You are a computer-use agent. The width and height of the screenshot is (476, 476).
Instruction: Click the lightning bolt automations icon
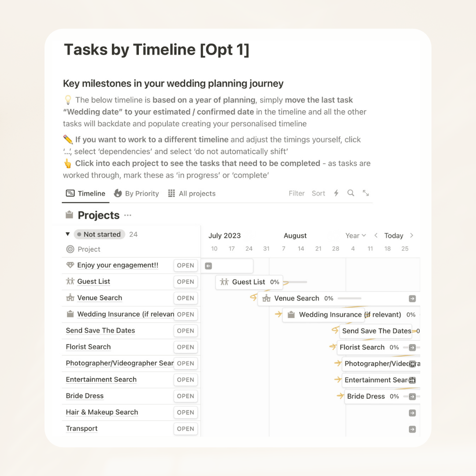(336, 193)
